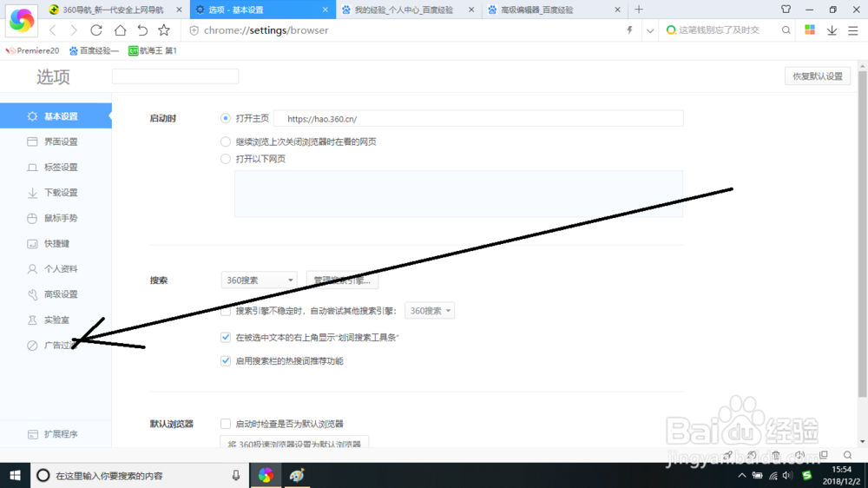The image size is (868, 488).
Task: Select 个人资料 in sidebar
Action: pyautogui.click(x=56, y=269)
